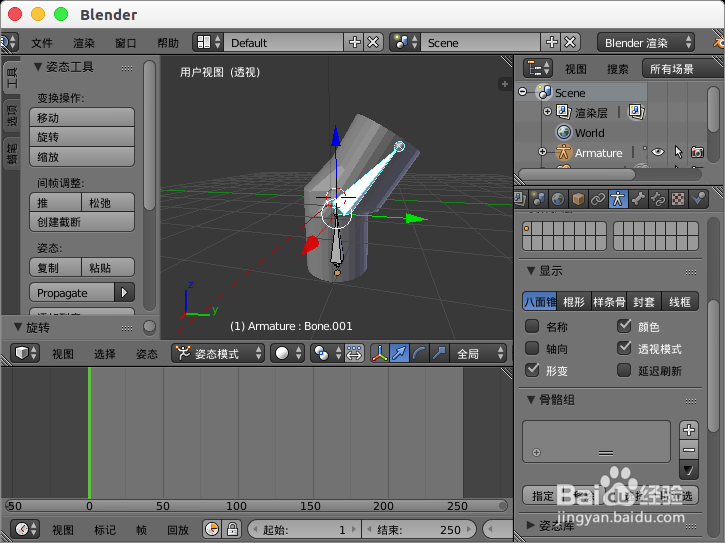Open the 渲染 menu
Screen dimensions: 725x543
pos(84,43)
